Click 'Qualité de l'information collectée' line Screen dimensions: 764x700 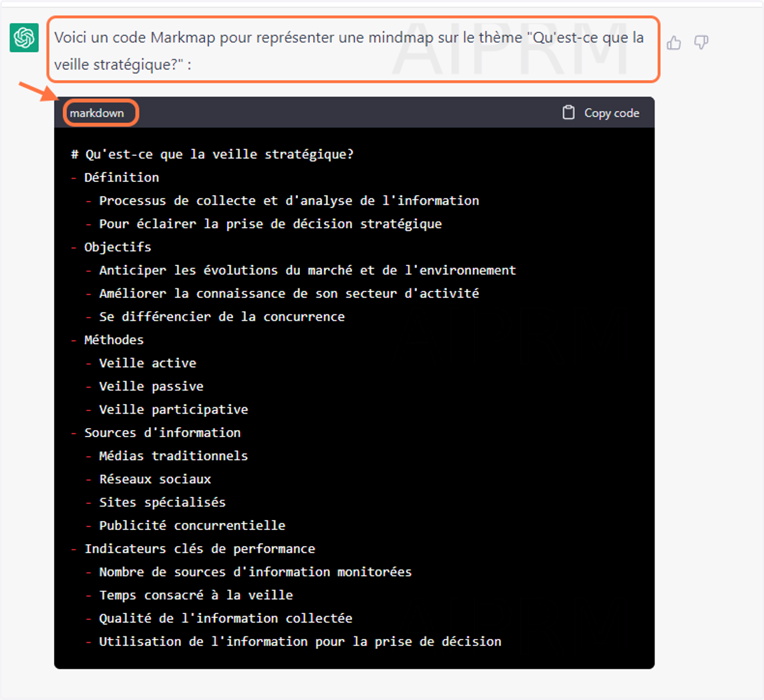coord(226,619)
